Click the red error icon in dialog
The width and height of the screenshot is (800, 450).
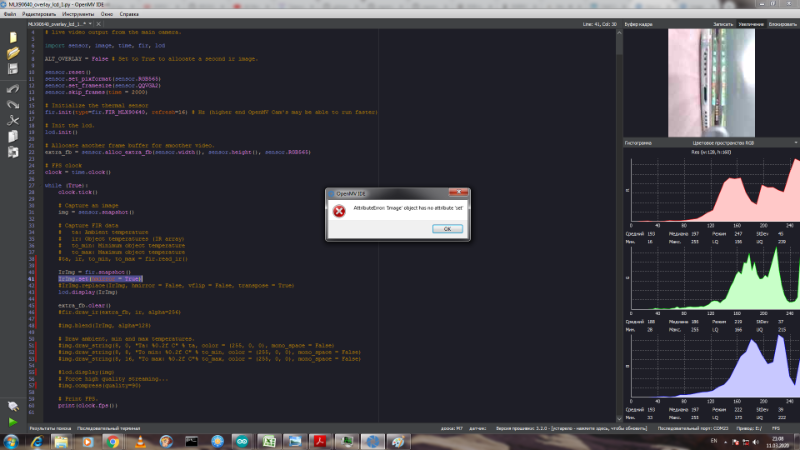(x=339, y=211)
